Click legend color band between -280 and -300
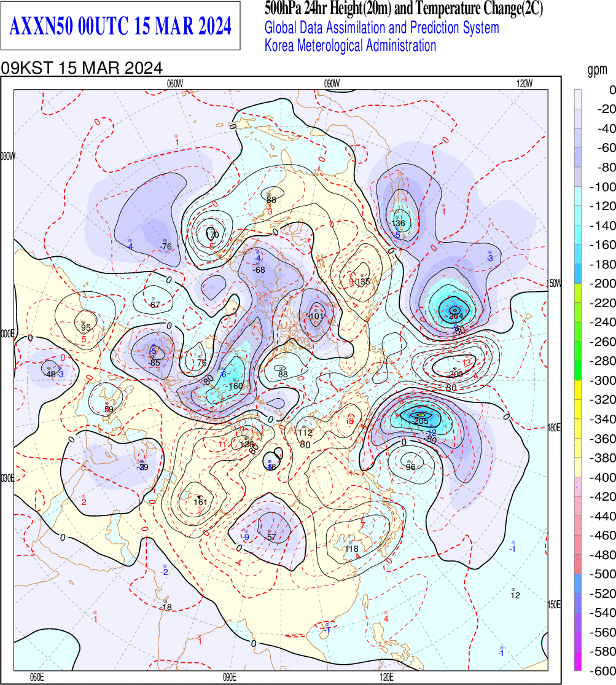The height and width of the screenshot is (685, 616). [x=577, y=370]
